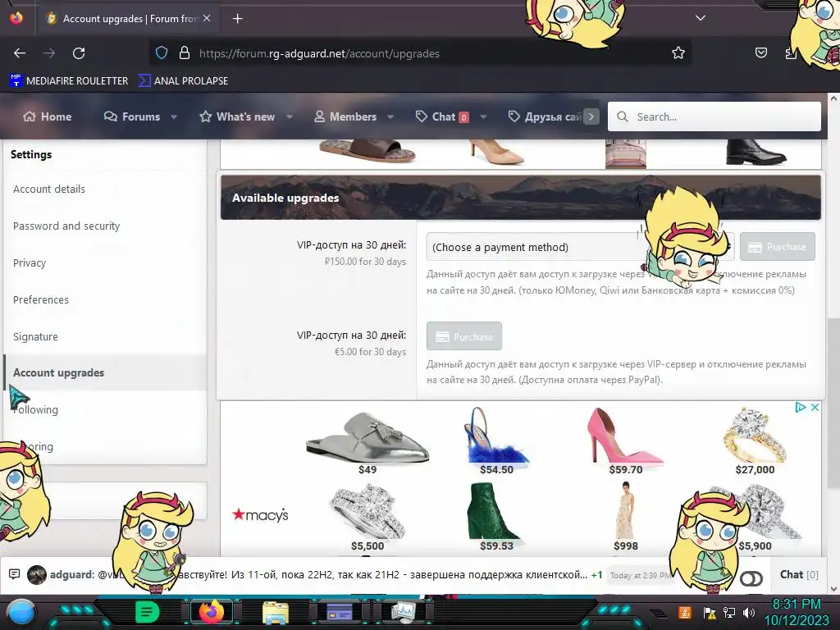Expand the Forums dropdown arrow

coord(174,116)
